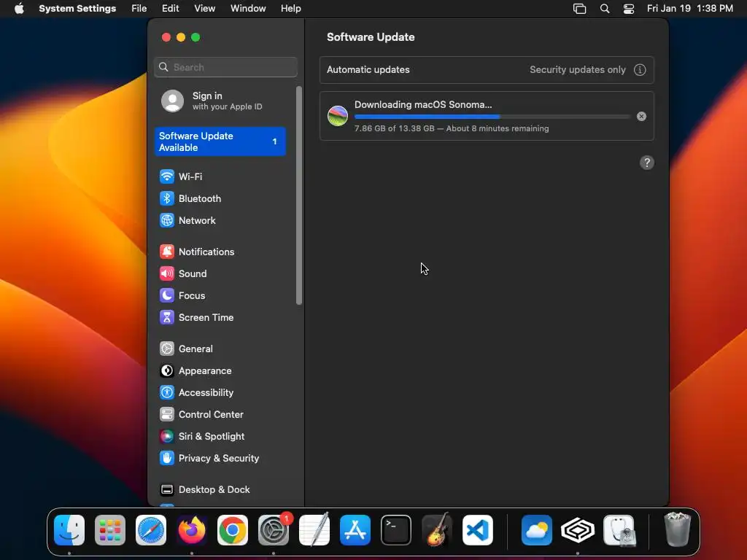
Task: Click the layered-diamond app icon in the Dock
Action: point(578,530)
